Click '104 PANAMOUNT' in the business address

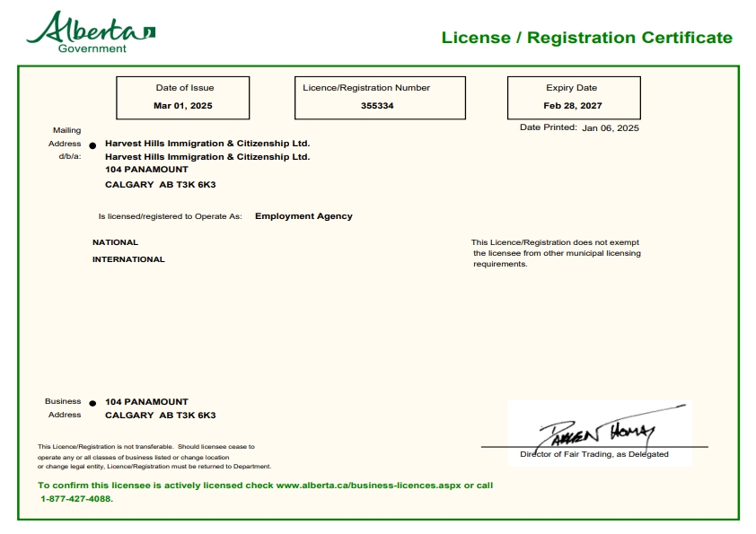pyautogui.click(x=146, y=401)
